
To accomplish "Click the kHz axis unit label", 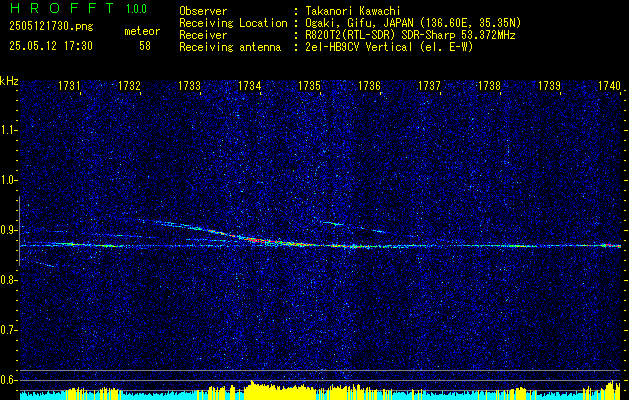I will coord(9,81).
